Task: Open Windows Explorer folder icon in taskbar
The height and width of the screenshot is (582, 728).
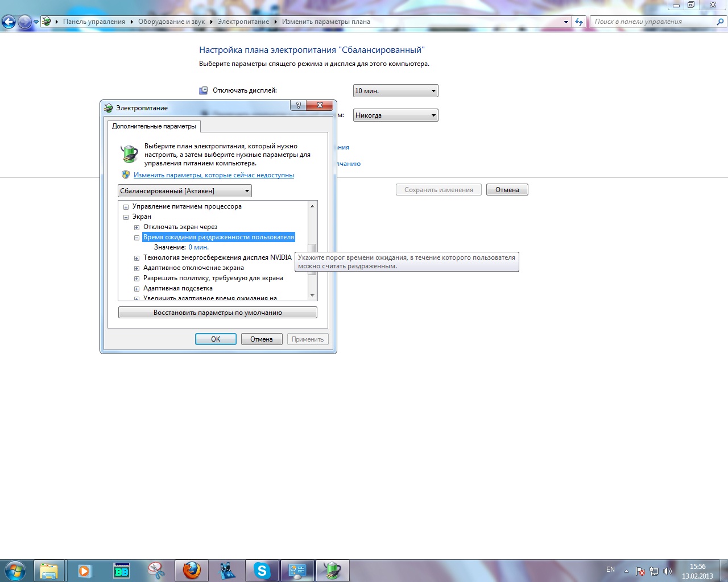Action: (x=49, y=570)
